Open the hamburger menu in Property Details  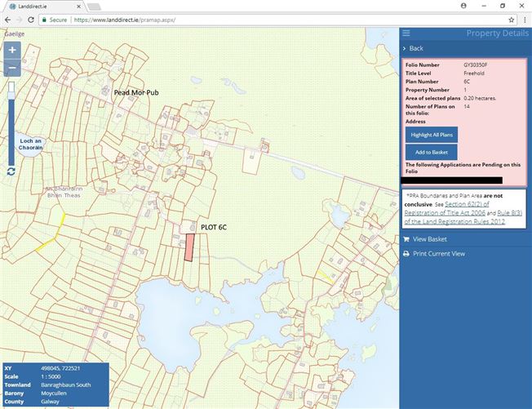[406, 33]
